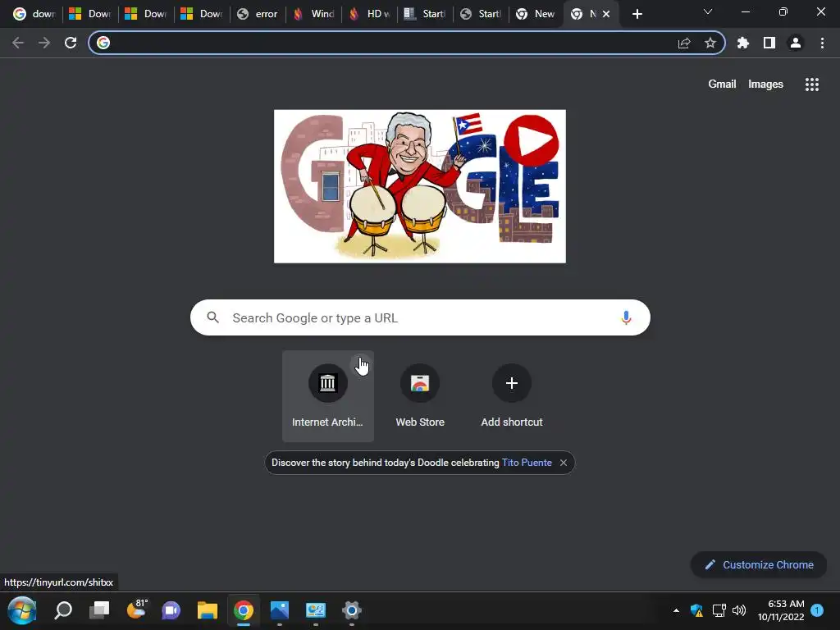840x630 pixels.
Task: Open the Extensions puzzle icon
Action: pyautogui.click(x=743, y=43)
